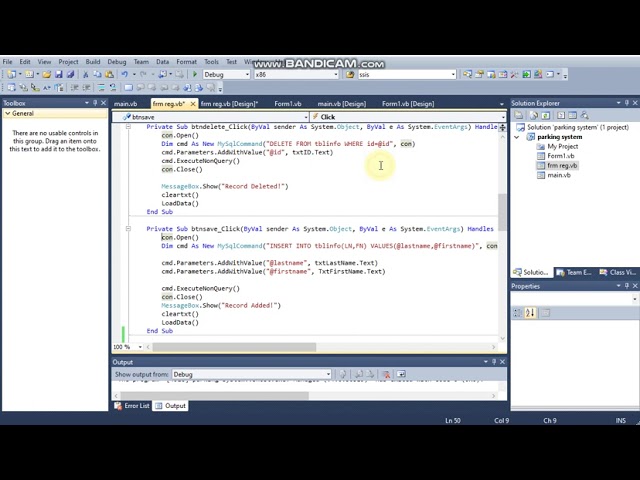The image size is (640, 480).
Task: Collapse the parking system project node
Action: click(x=517, y=137)
